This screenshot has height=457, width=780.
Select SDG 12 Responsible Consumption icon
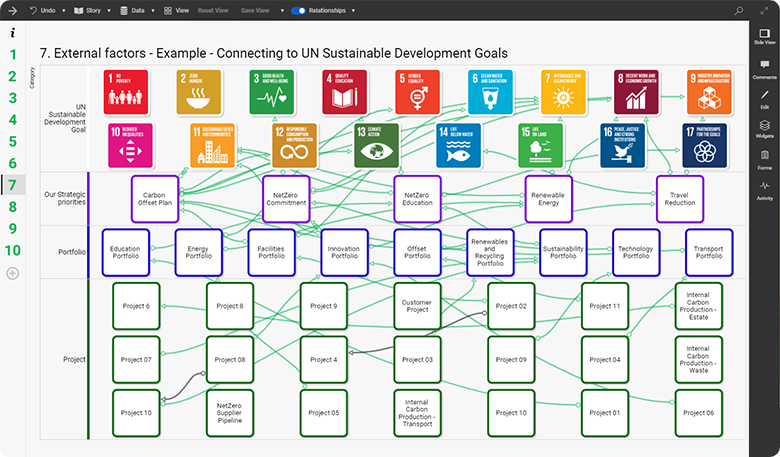point(294,146)
